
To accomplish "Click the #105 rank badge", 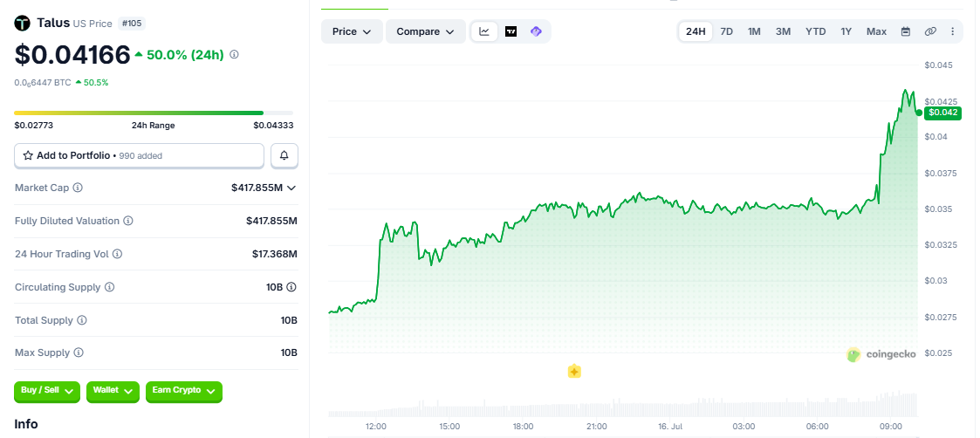I will (131, 24).
